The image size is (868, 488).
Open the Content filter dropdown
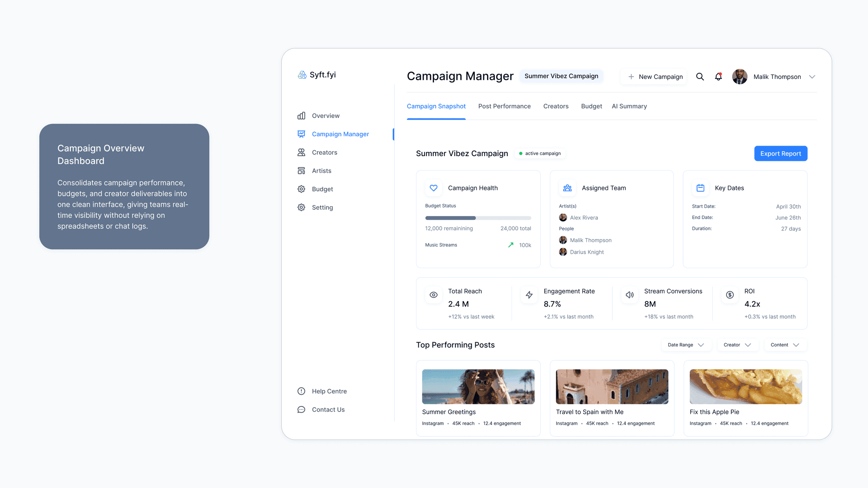point(786,345)
